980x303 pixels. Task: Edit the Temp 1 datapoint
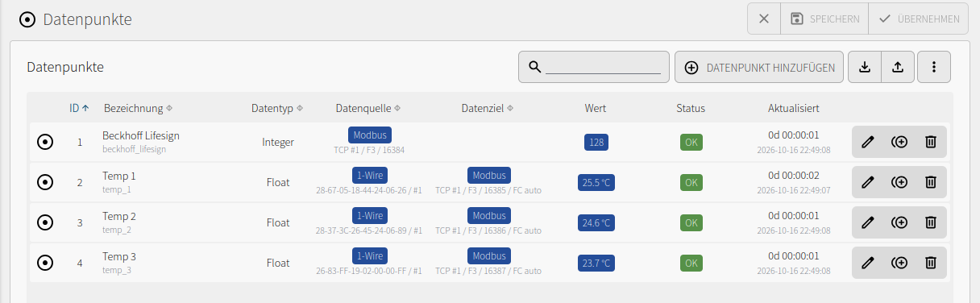pyautogui.click(x=868, y=182)
